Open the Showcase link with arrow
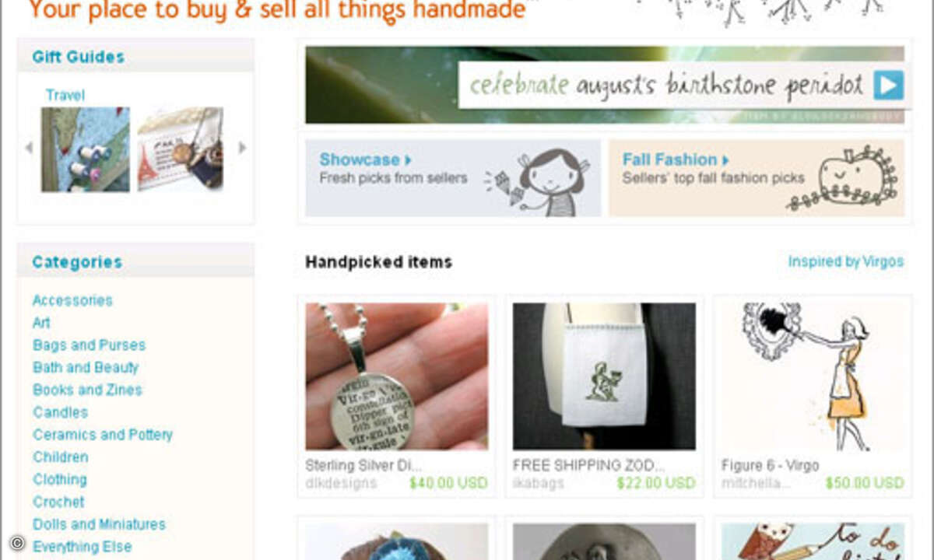The height and width of the screenshot is (560, 934). [x=365, y=159]
